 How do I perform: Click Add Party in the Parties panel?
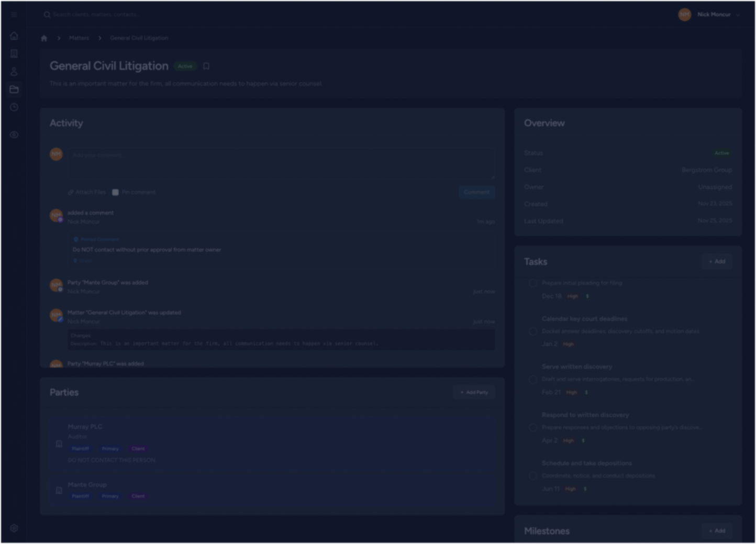pyautogui.click(x=473, y=392)
